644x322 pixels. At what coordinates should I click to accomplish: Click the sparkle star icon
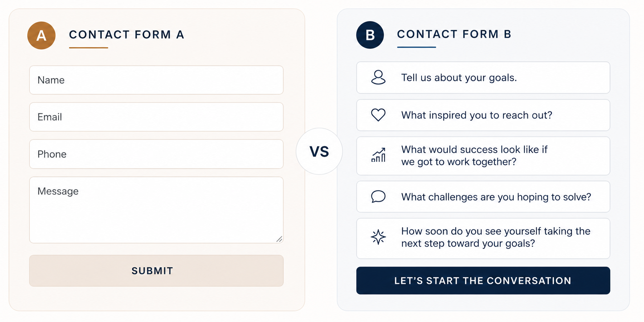point(378,237)
